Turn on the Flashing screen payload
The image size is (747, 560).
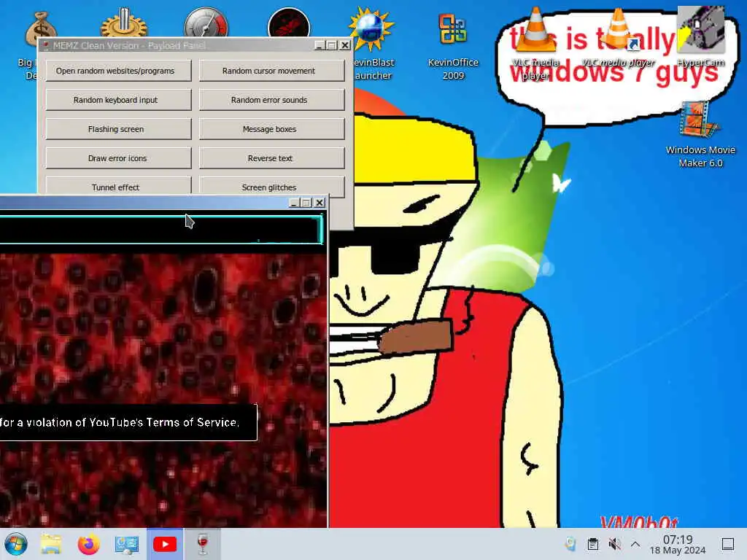(119, 129)
